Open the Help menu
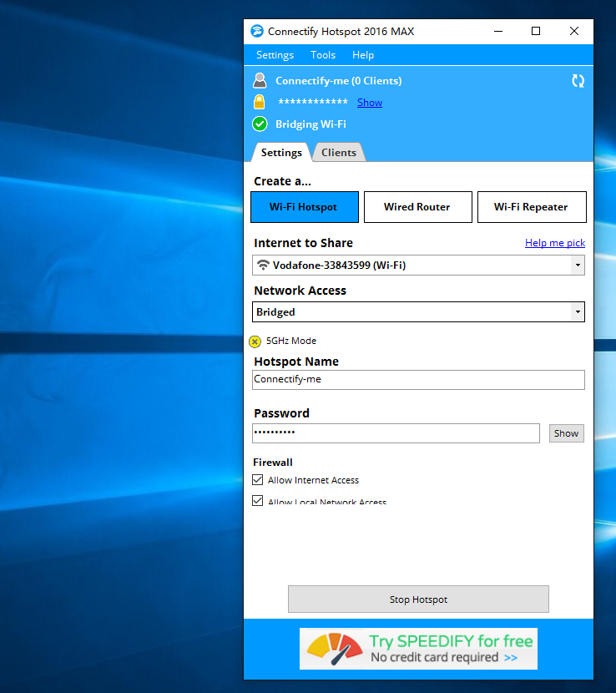 [363, 55]
